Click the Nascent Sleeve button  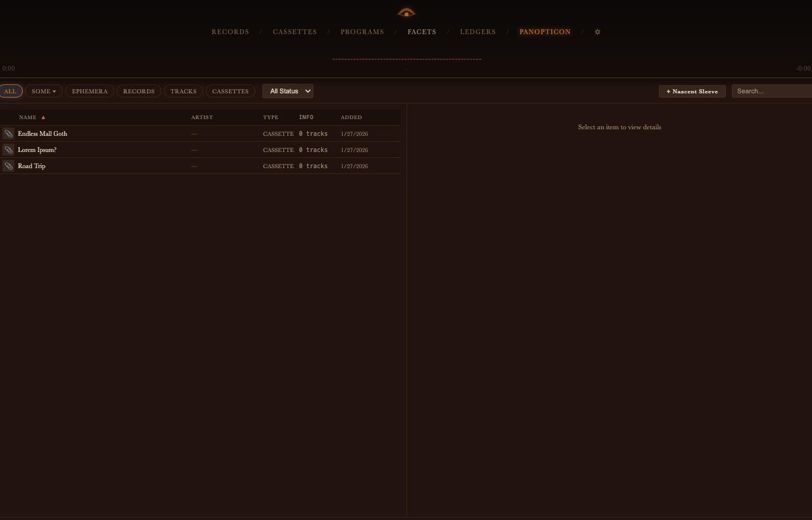click(x=692, y=91)
